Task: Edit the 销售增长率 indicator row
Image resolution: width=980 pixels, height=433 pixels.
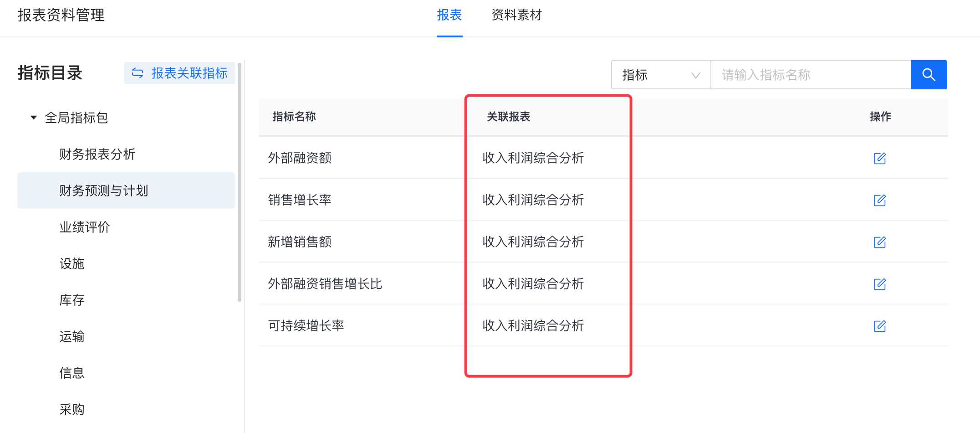Action: tap(879, 200)
